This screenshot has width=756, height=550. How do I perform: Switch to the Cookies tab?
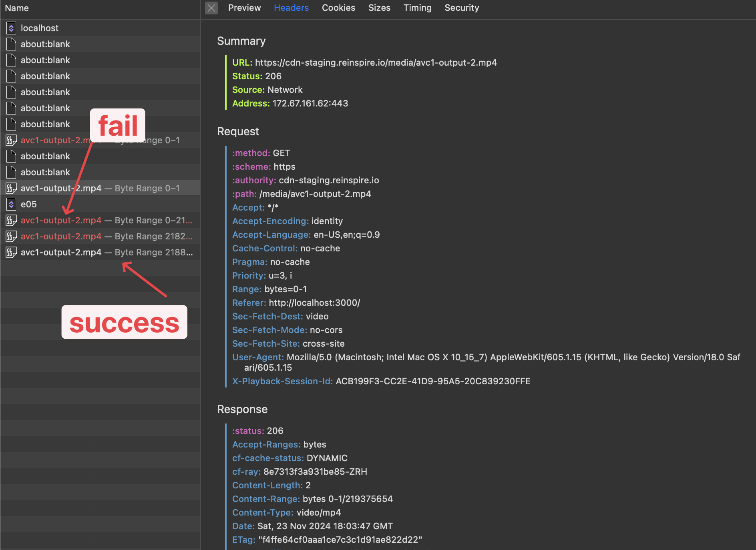(x=338, y=8)
